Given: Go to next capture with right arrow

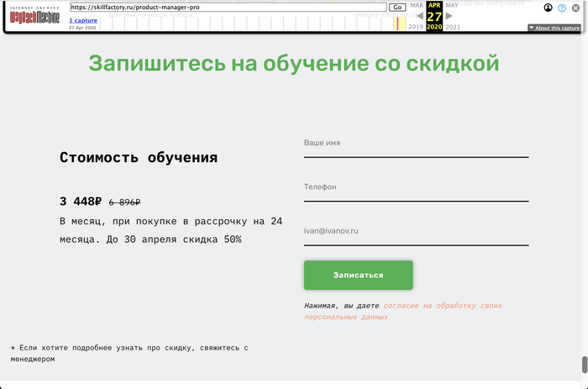Looking at the screenshot, I should pos(449,16).
